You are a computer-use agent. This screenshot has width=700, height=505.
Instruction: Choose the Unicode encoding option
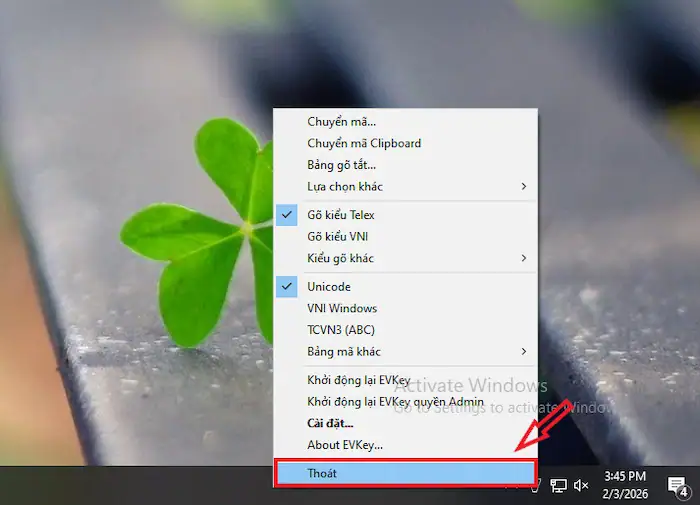[329, 287]
